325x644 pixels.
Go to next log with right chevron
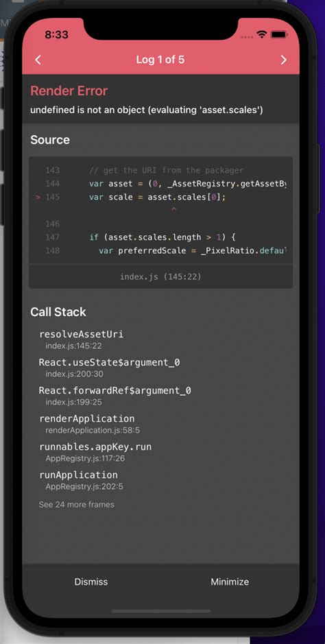284,60
